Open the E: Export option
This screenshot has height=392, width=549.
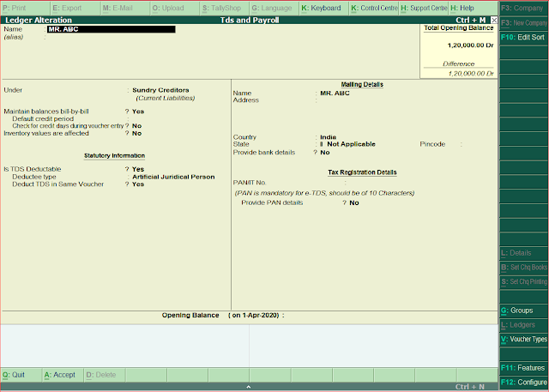[75, 8]
